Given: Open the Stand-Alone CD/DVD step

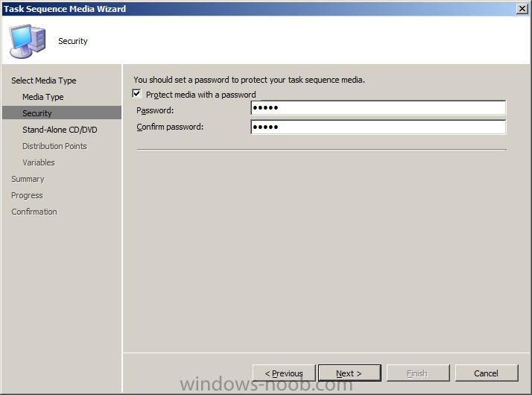Looking at the screenshot, I should [x=60, y=130].
